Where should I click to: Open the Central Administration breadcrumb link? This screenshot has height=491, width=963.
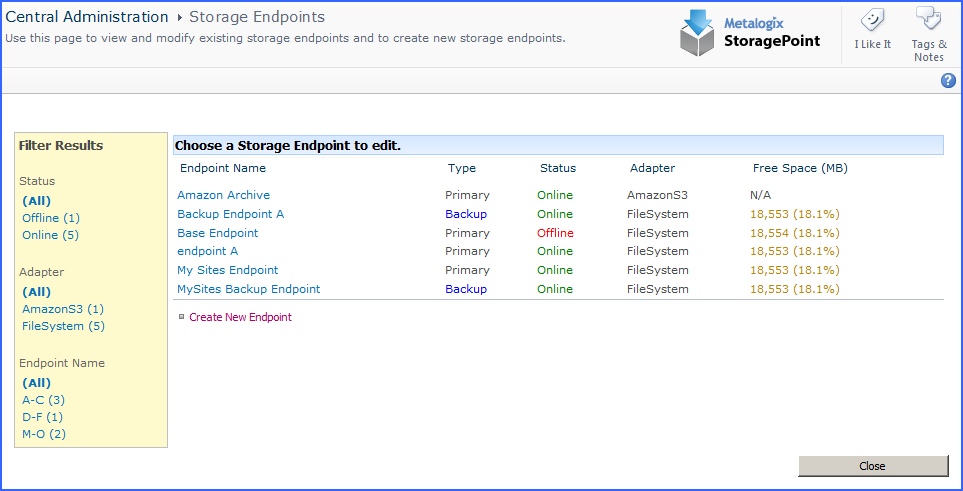click(x=87, y=17)
